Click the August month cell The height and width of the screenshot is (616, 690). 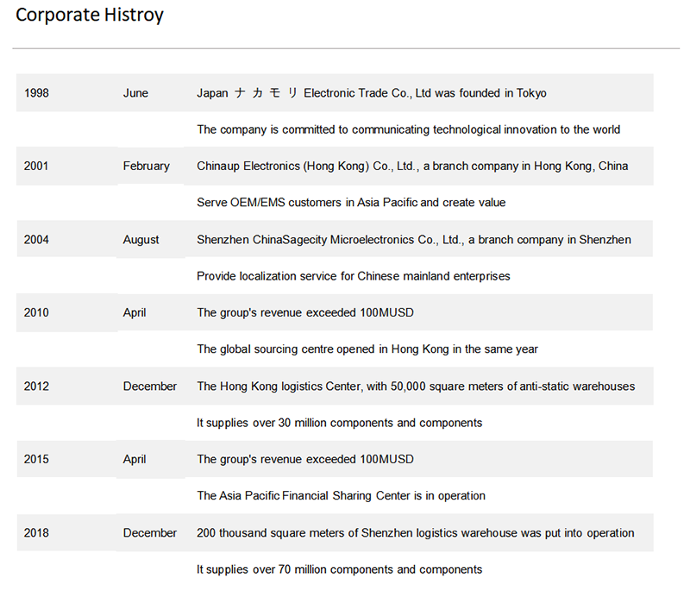point(141,240)
